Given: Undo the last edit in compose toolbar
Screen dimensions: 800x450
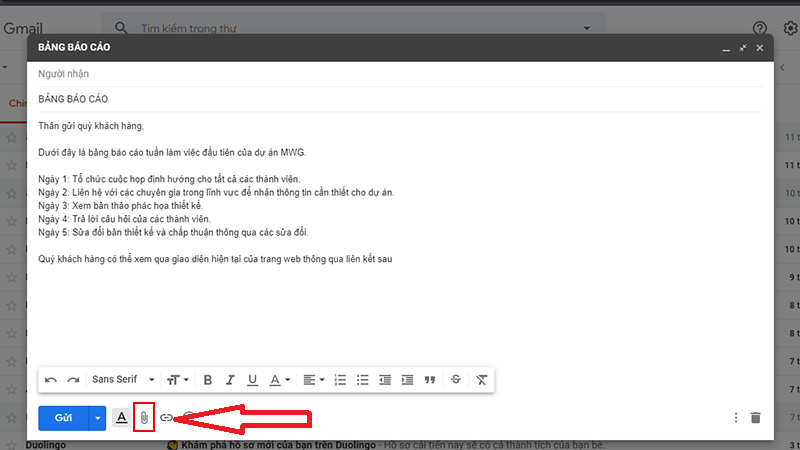Looking at the screenshot, I should click(51, 380).
